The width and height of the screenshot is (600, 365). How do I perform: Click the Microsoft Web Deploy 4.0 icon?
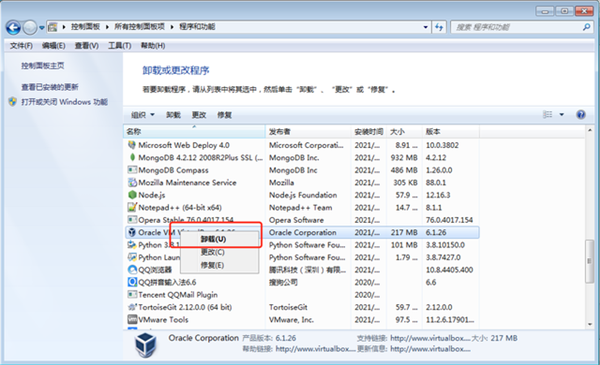coord(132,145)
